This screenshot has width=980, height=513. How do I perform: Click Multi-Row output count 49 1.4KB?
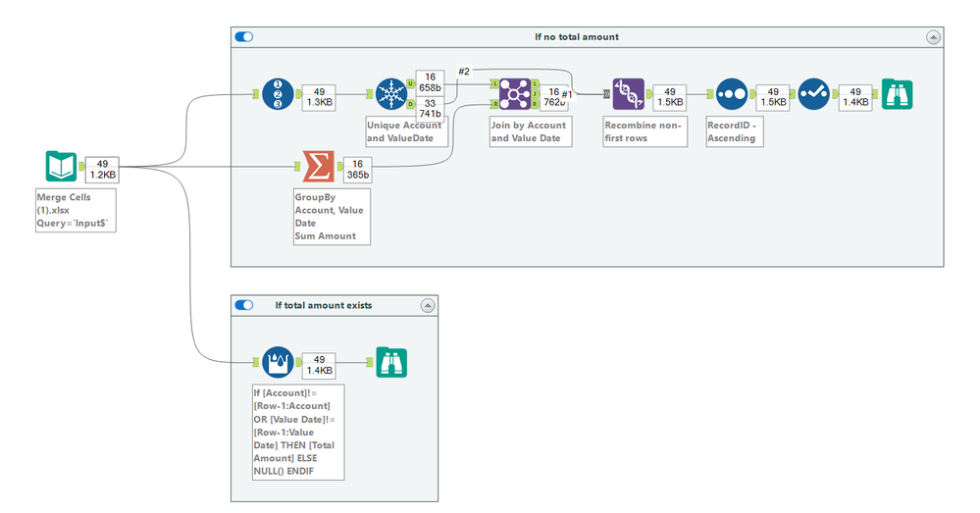[x=319, y=365]
